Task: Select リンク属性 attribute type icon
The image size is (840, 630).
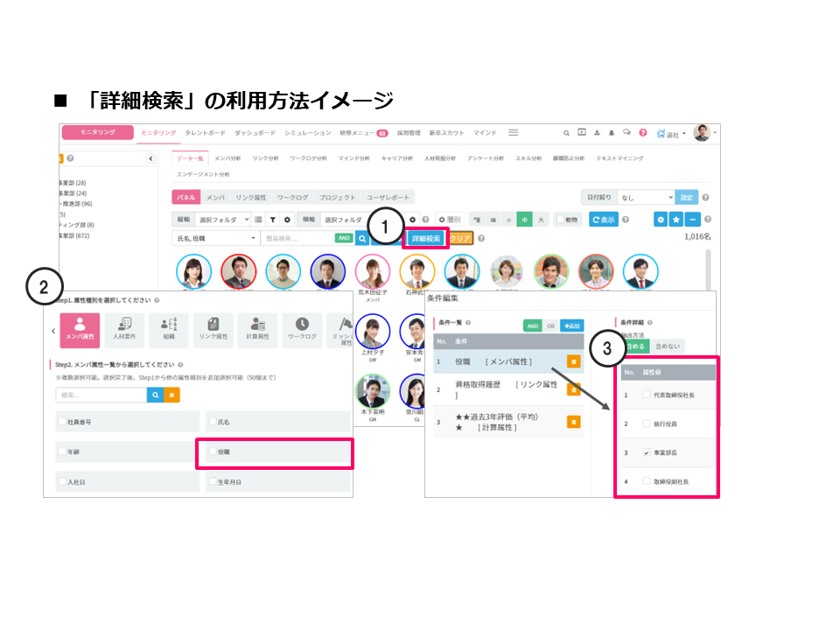Action: point(213,331)
